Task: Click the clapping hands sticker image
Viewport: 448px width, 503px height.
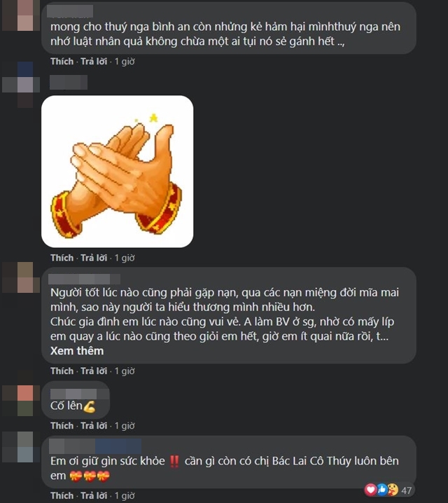Action: pos(118,172)
